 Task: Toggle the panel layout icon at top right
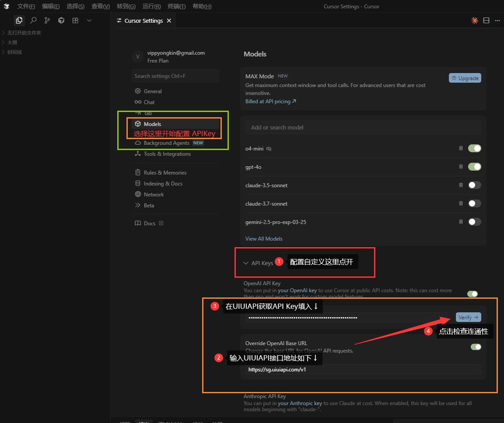click(486, 21)
